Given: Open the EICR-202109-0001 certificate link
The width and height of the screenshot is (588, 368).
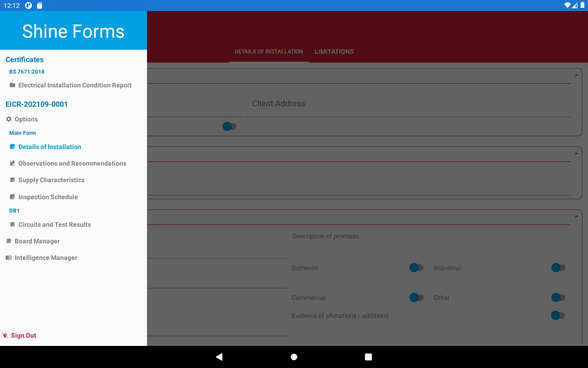Looking at the screenshot, I should [x=37, y=104].
